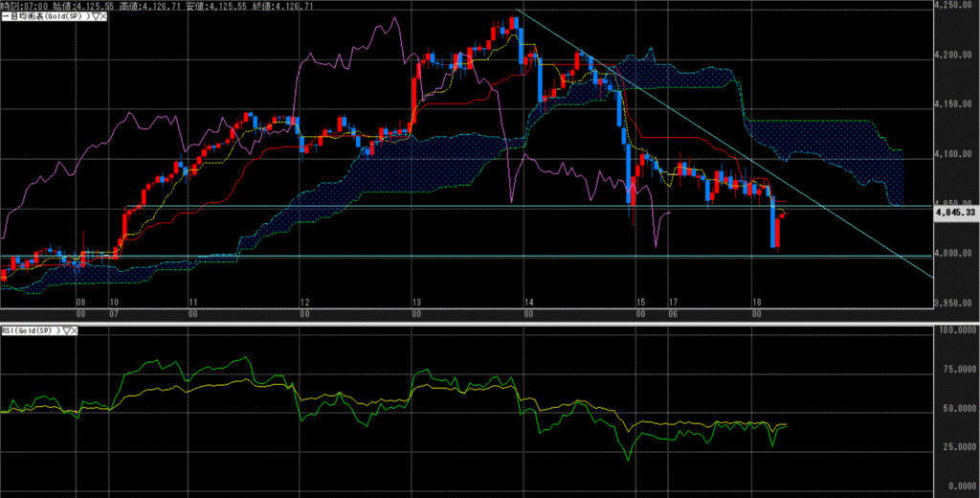Click the 100.0000 level on RSI axis
Image resolution: width=980 pixels, height=498 pixels.
[953, 330]
